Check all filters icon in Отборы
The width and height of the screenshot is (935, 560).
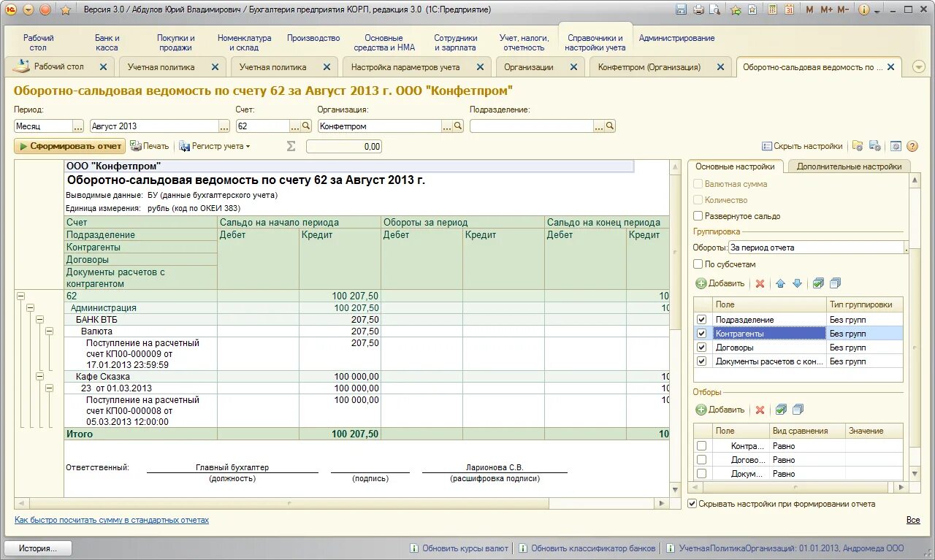780,410
